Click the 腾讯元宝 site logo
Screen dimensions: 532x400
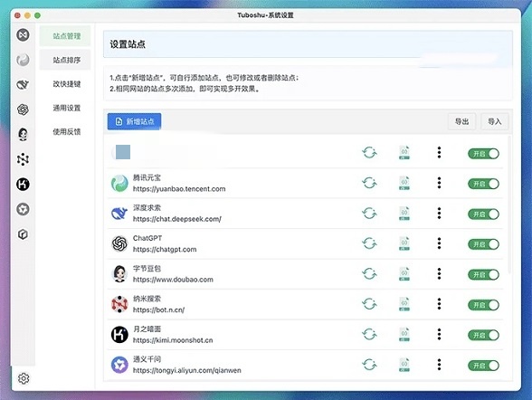click(119, 183)
